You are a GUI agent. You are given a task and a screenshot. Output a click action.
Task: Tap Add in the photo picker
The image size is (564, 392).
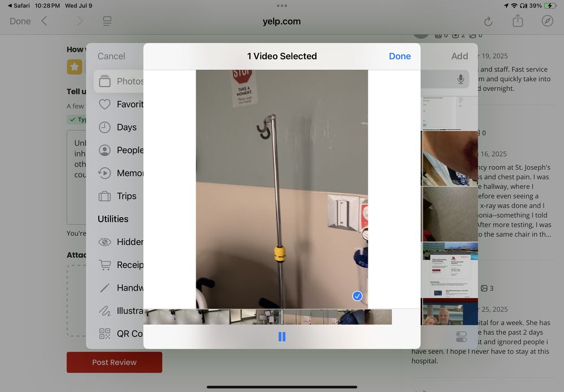click(459, 56)
